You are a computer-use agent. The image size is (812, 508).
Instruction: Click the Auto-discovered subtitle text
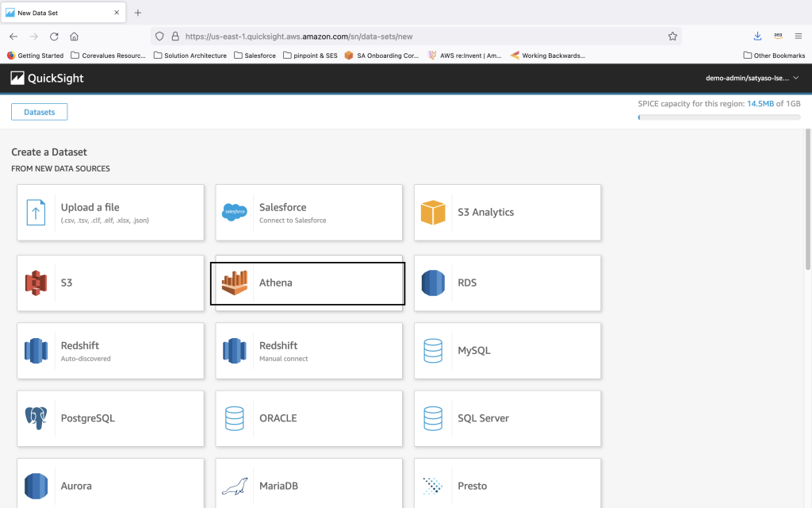point(86,359)
